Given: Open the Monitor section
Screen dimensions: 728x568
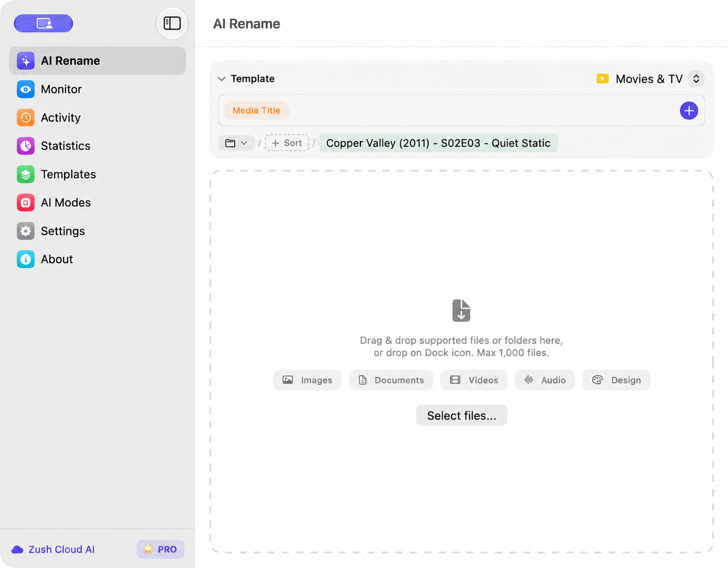Looking at the screenshot, I should tap(97, 89).
